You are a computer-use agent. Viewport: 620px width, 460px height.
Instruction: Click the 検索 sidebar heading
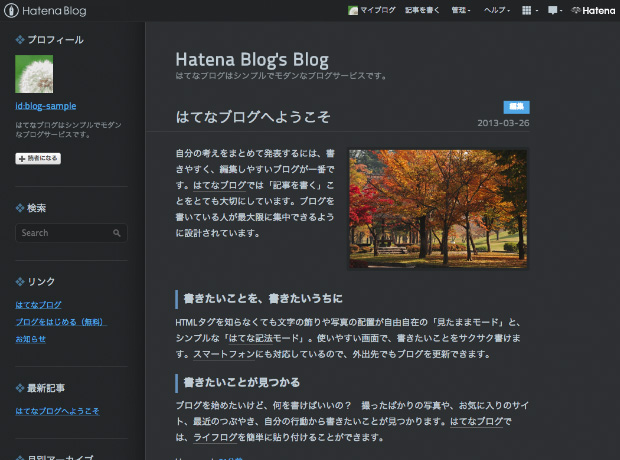36,208
